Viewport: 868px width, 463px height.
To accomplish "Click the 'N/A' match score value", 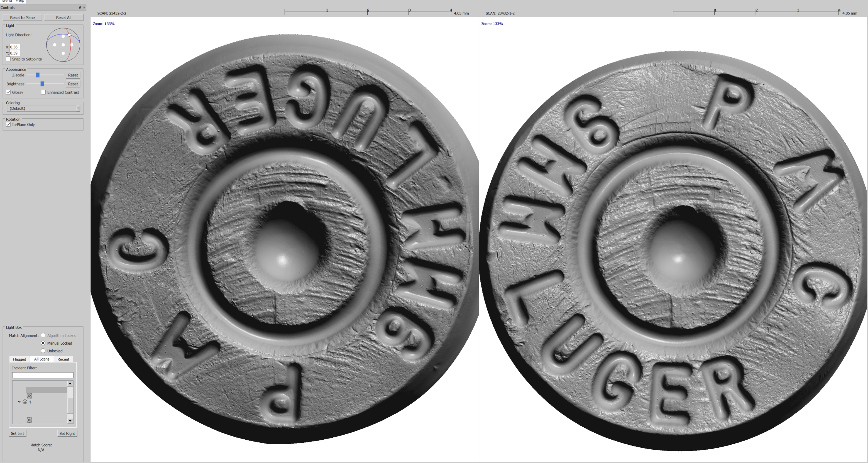I will pyautogui.click(x=41, y=450).
